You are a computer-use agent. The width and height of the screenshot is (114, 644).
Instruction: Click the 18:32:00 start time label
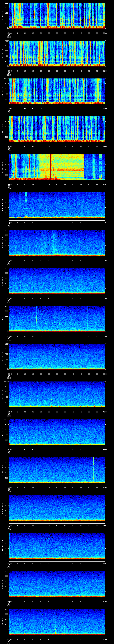point(9,147)
